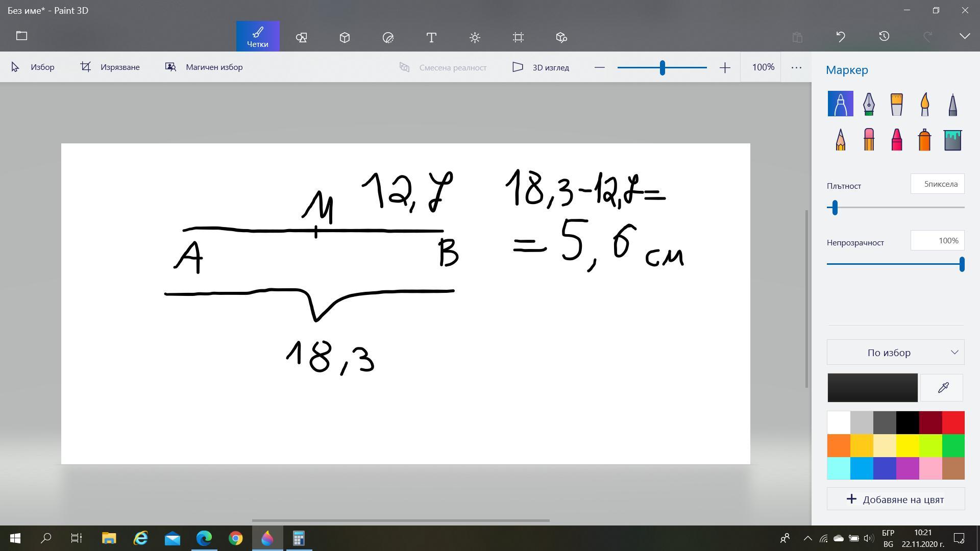Open the По избор material dropdown
Image resolution: width=980 pixels, height=551 pixels.
[895, 353]
